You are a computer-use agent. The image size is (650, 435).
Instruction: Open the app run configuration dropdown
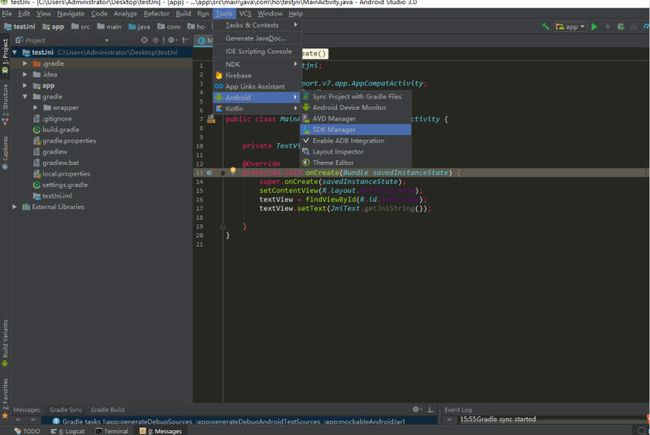click(570, 27)
